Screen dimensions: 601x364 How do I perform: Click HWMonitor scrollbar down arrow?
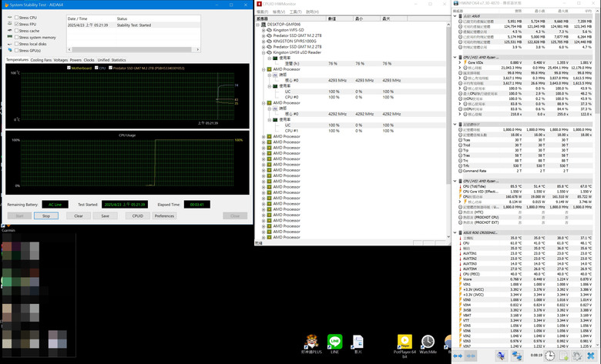[x=448, y=237]
